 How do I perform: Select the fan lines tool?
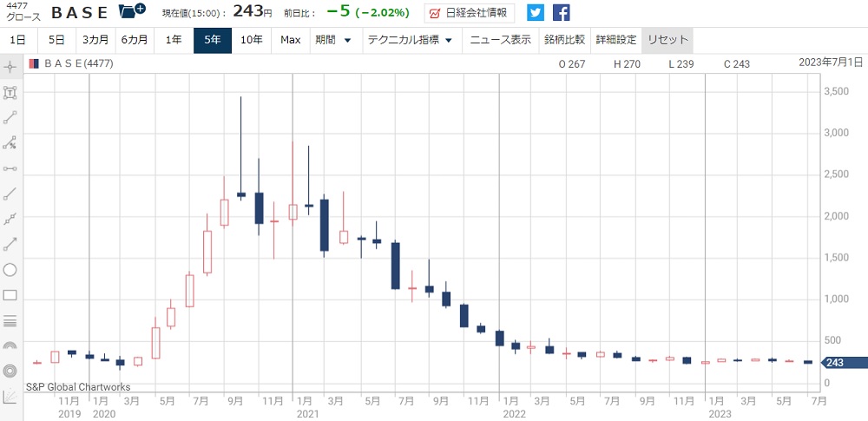click(x=10, y=396)
